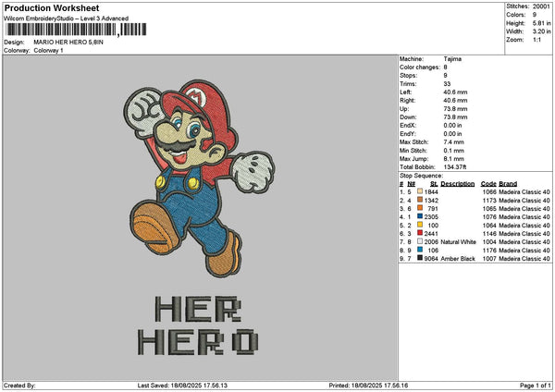The image size is (555, 392).
Task: Click the St. column header
Action: tap(434, 184)
